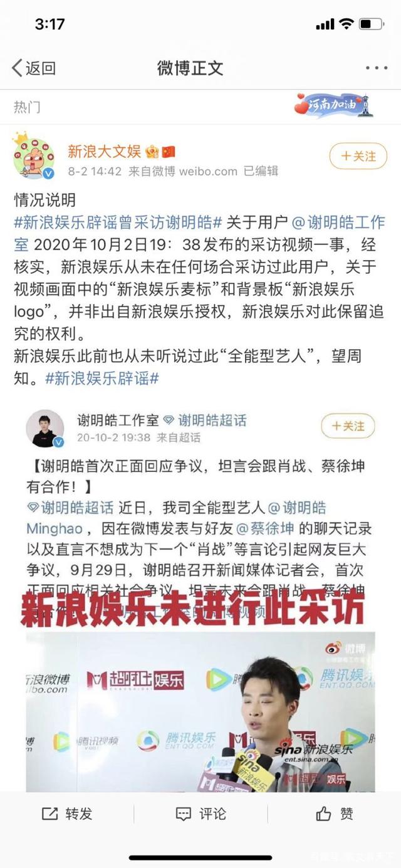Open the 谢明皓超话 super-topic link next to the name

205,420
